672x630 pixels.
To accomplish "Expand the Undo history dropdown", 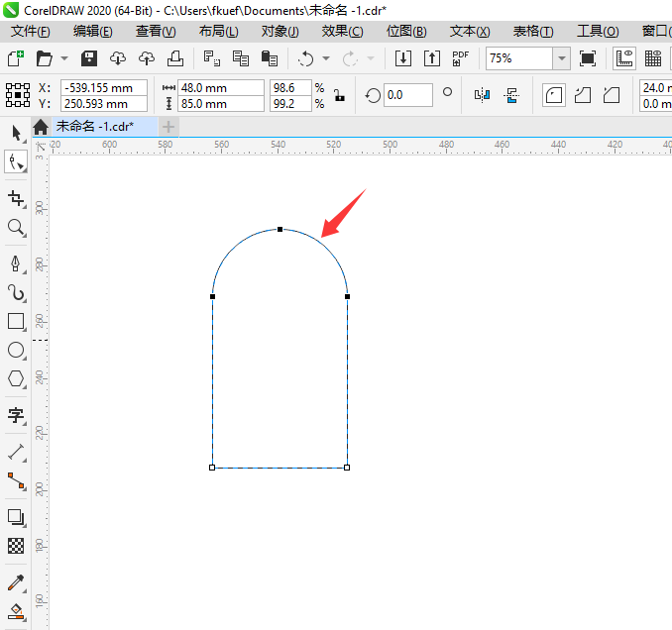I will pos(326,58).
